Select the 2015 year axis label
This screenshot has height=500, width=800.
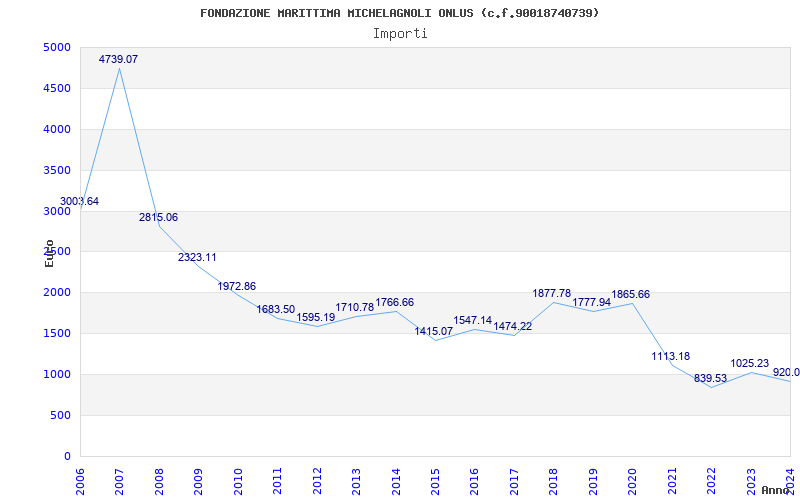tap(436, 483)
